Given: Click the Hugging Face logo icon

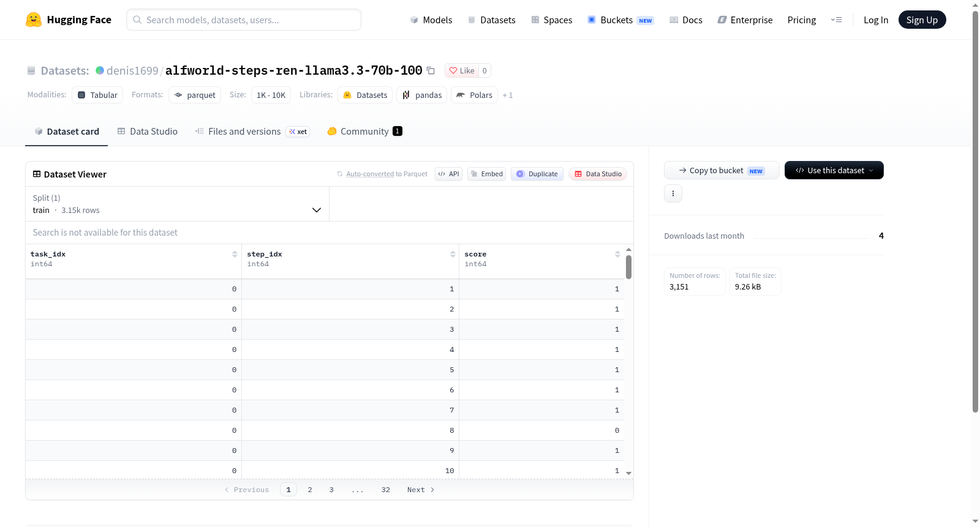Looking at the screenshot, I should click(x=34, y=20).
